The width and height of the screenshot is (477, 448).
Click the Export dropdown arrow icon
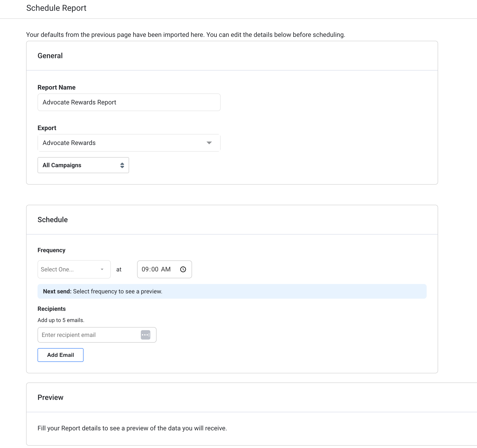pyautogui.click(x=209, y=143)
